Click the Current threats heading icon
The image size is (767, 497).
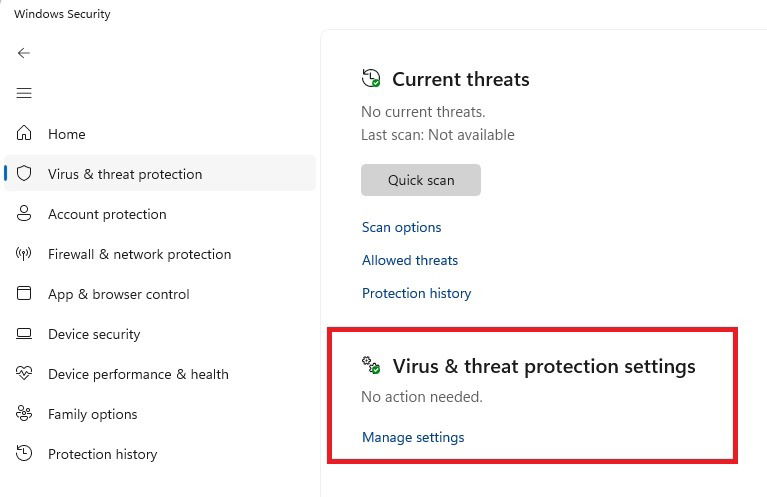point(371,78)
